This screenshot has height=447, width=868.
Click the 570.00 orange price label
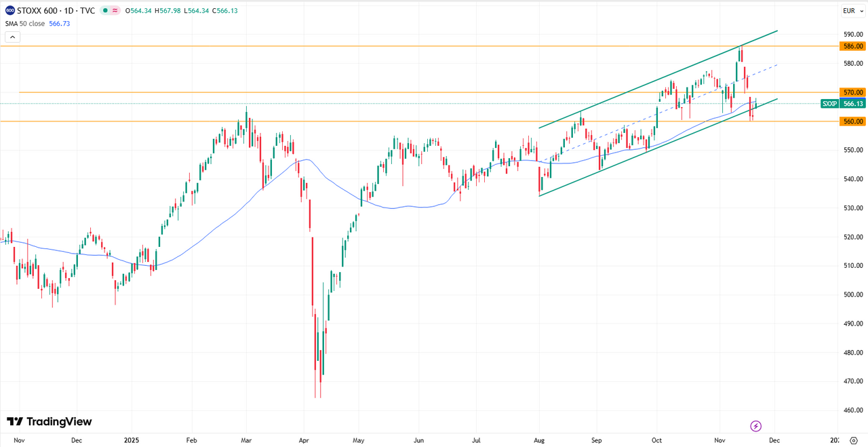click(852, 92)
